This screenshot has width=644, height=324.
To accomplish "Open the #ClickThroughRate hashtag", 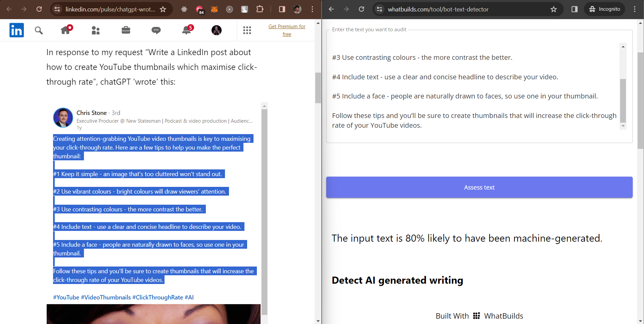I will [x=157, y=297].
